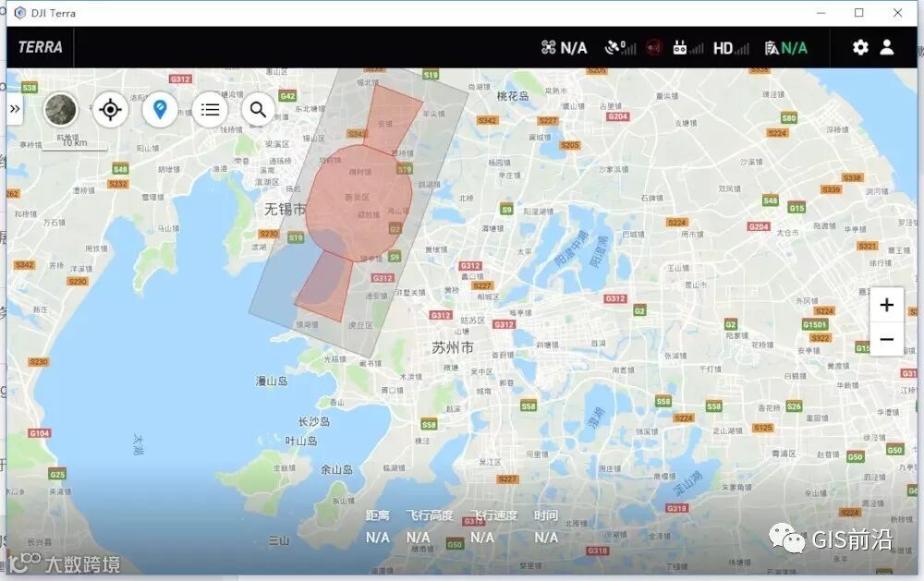Open the list view button
The height and width of the screenshot is (581, 924).
[x=210, y=110]
